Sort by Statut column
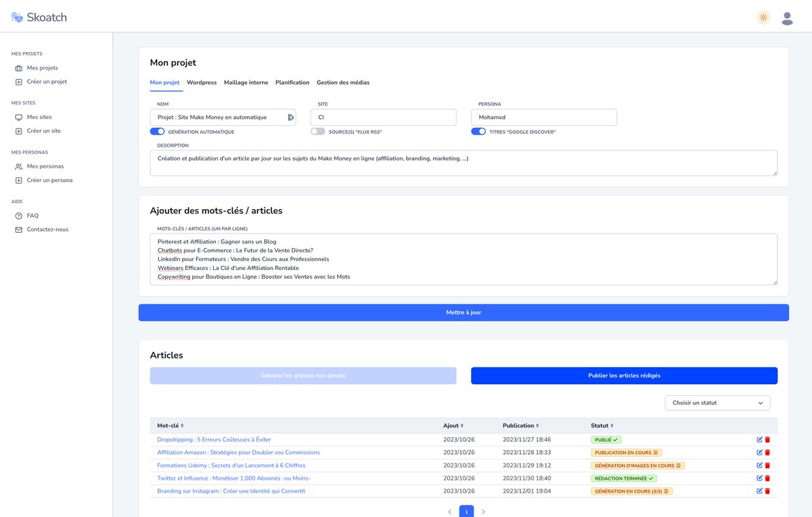This screenshot has width=812, height=517. pos(602,426)
